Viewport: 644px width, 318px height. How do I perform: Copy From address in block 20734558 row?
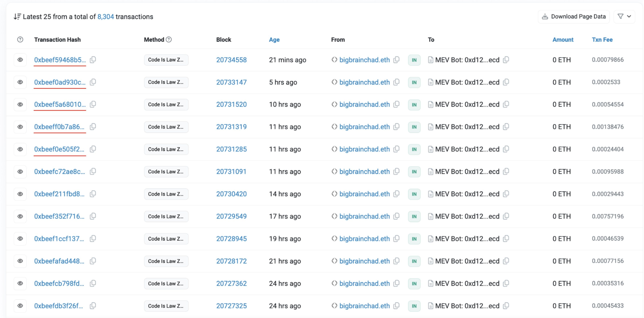[x=396, y=60]
